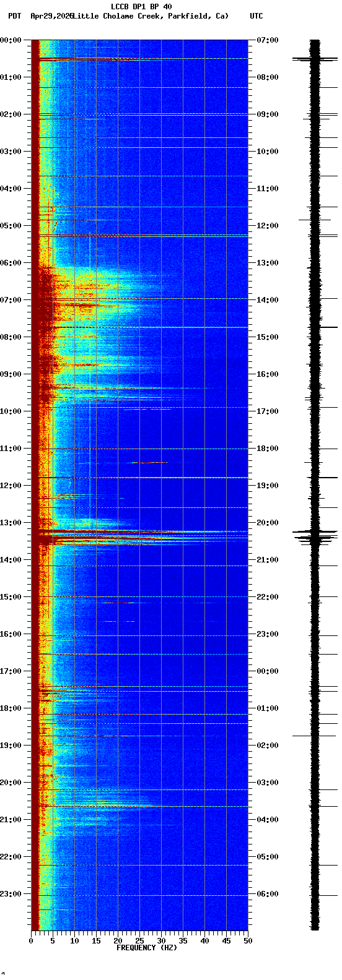Image resolution: width=342 pixels, height=980 pixels.
Task: Click the UTC time label '07:00'
Action: [268, 40]
